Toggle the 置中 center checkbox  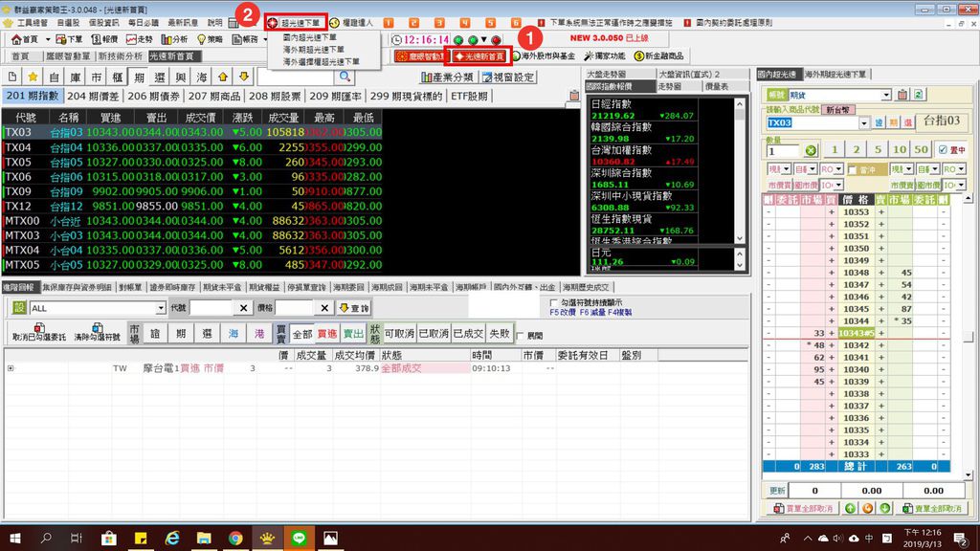pos(943,150)
